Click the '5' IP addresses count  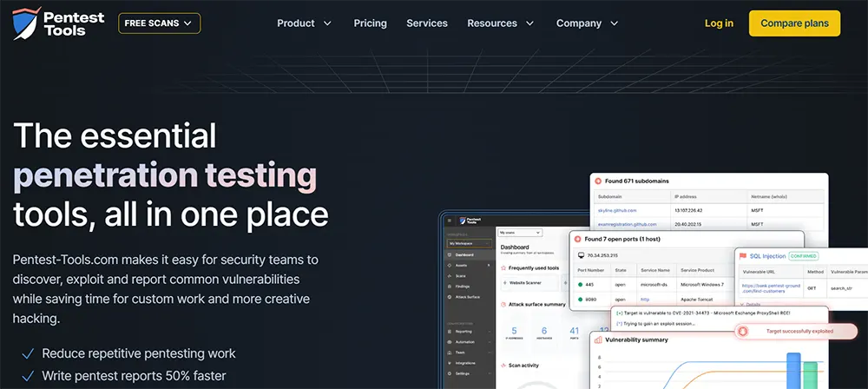tap(514, 331)
